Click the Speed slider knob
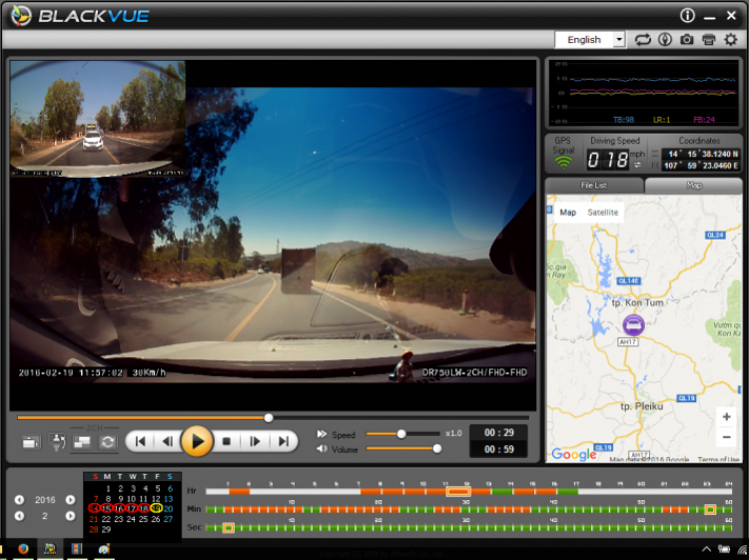 click(401, 434)
